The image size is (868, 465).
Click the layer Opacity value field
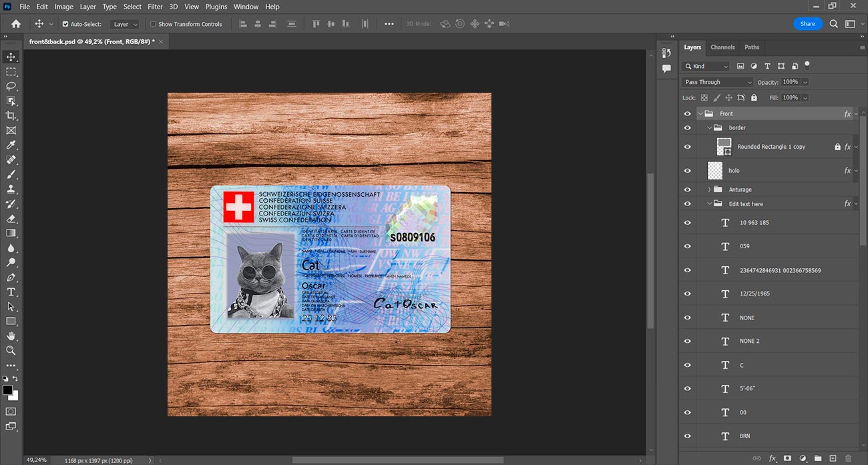point(791,82)
